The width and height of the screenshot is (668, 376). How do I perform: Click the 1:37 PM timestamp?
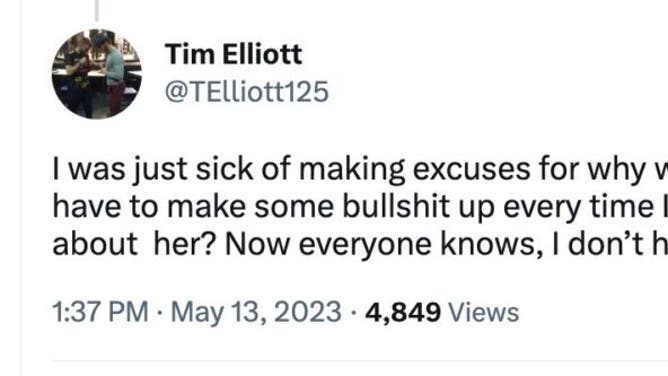tap(100, 312)
